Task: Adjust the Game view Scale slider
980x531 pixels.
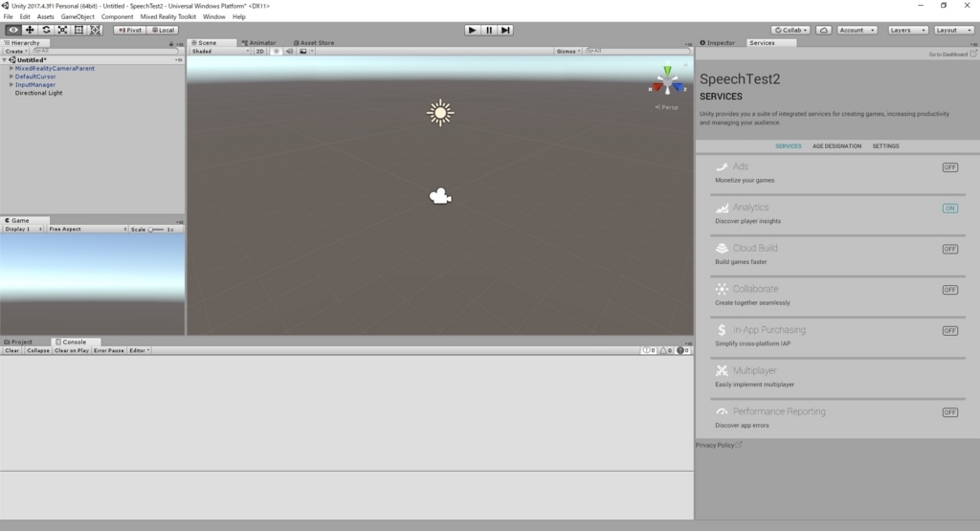Action: [156, 230]
